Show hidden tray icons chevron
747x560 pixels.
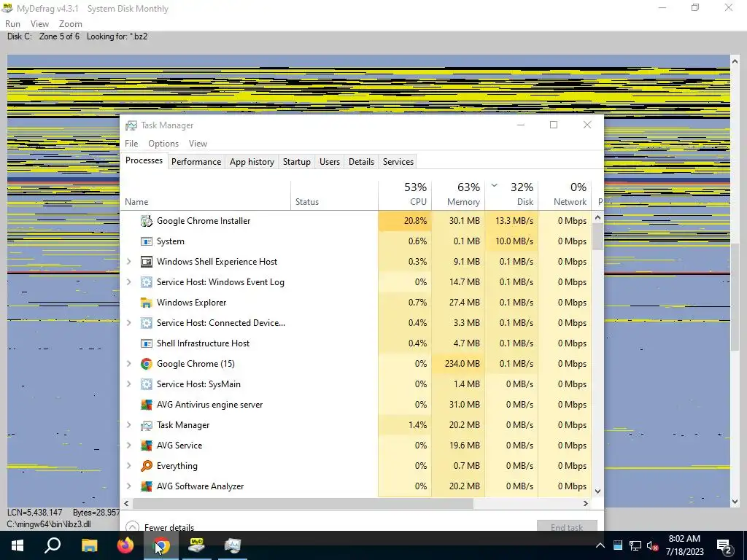pyautogui.click(x=600, y=545)
